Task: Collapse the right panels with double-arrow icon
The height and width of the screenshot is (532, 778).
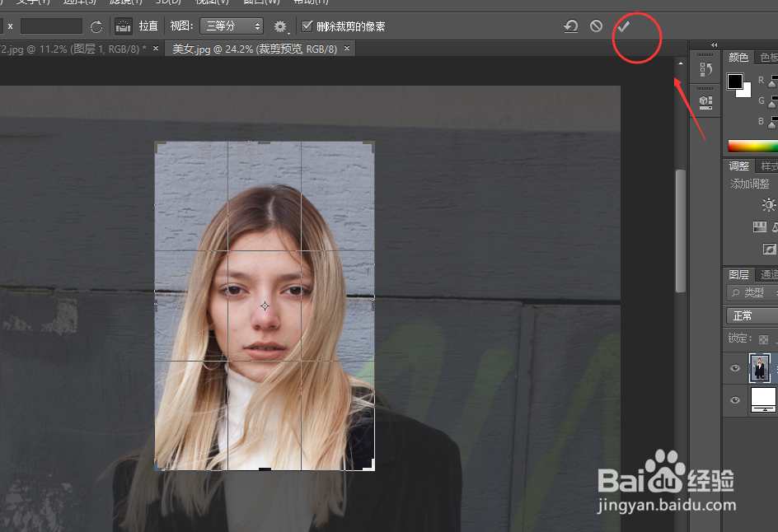Action: 714,44
